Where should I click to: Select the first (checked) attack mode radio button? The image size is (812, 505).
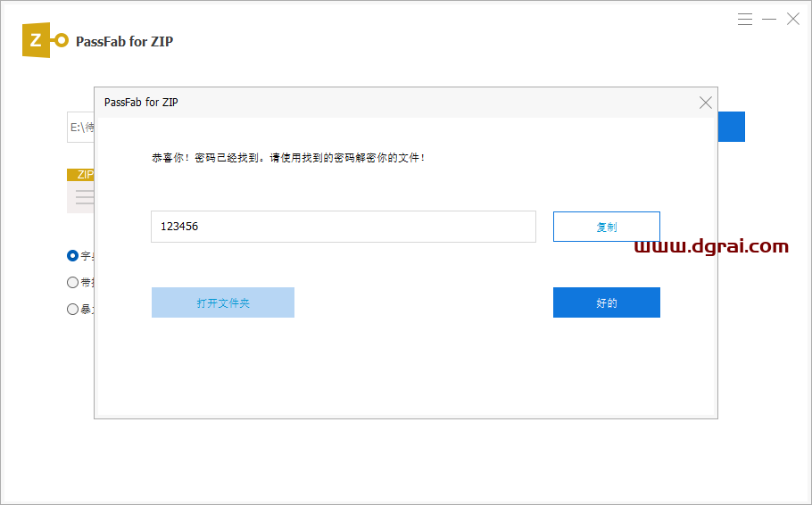(x=72, y=256)
